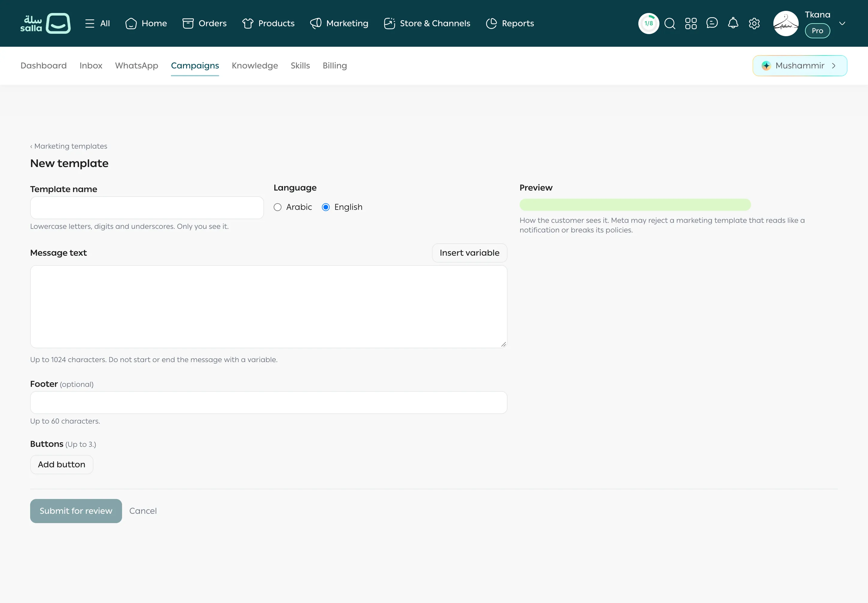This screenshot has width=868, height=603.
Task: Focus the Footer input field
Action: coord(269,403)
